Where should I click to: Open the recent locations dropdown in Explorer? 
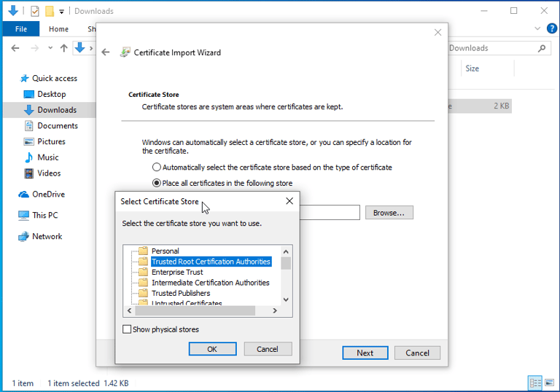(x=50, y=48)
